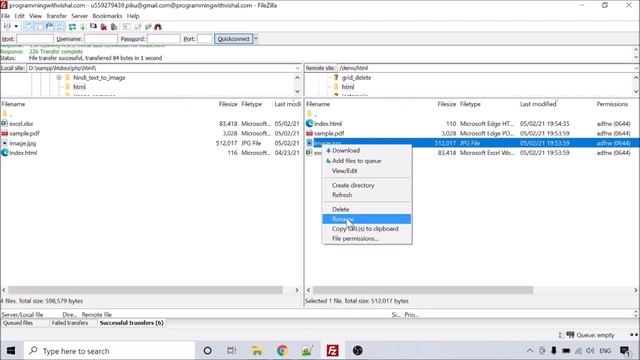Click the grid_delete folder icon in remote tree
640x360 pixels.
[x=336, y=77]
